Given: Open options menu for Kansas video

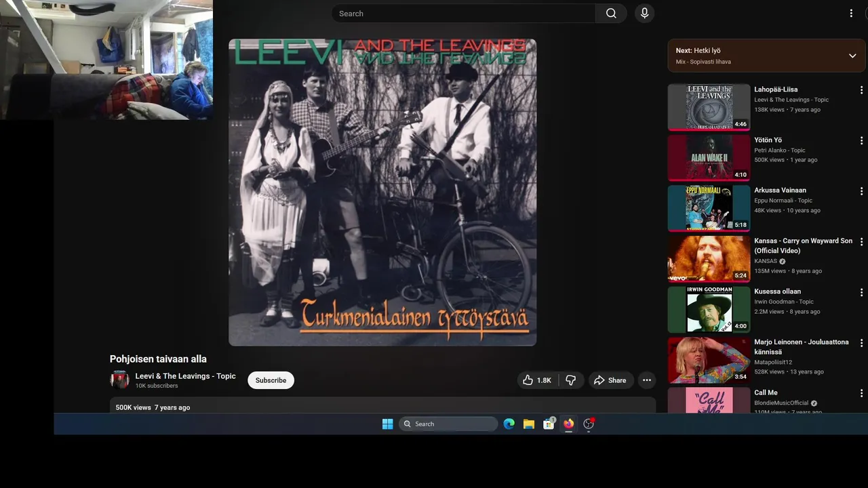Looking at the screenshot, I should pyautogui.click(x=862, y=242).
